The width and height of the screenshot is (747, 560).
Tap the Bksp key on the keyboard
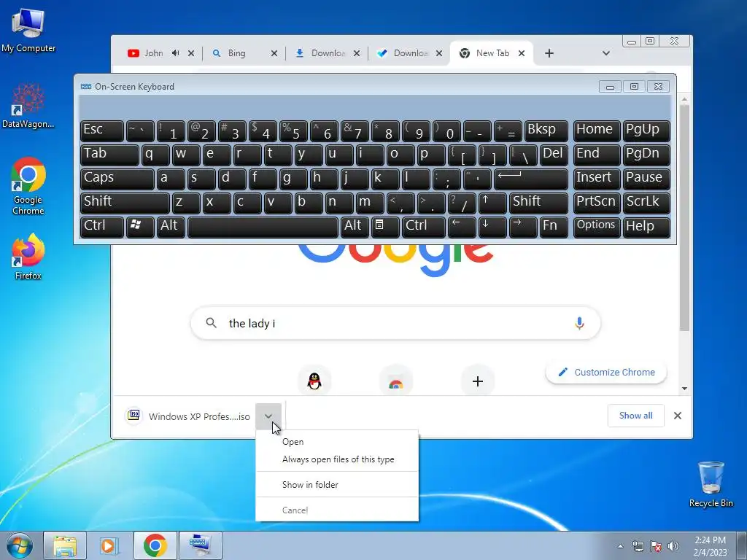pyautogui.click(x=546, y=131)
